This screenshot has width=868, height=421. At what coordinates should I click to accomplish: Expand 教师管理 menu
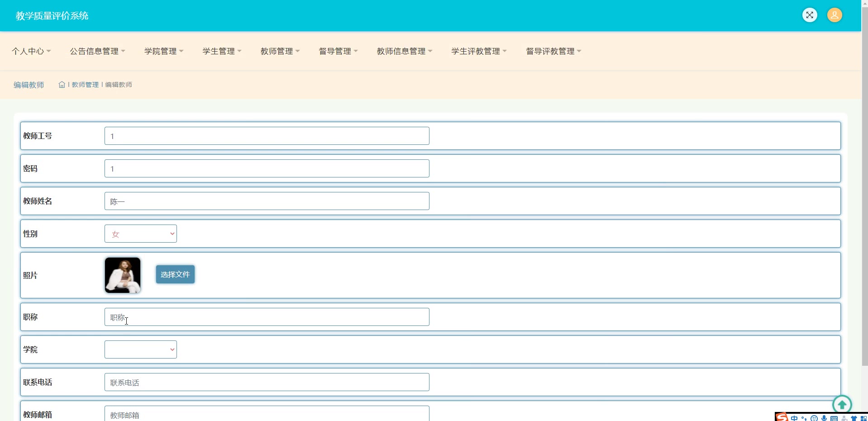(x=280, y=51)
